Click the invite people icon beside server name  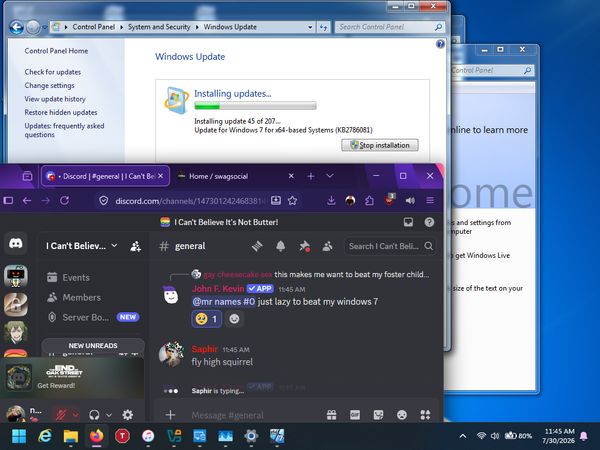click(x=135, y=246)
